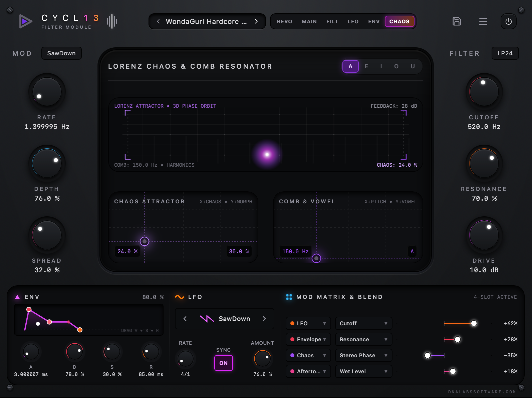This screenshot has height=398, width=532.
Task: Toggle LFO SYNC ON button
Action: click(x=223, y=363)
